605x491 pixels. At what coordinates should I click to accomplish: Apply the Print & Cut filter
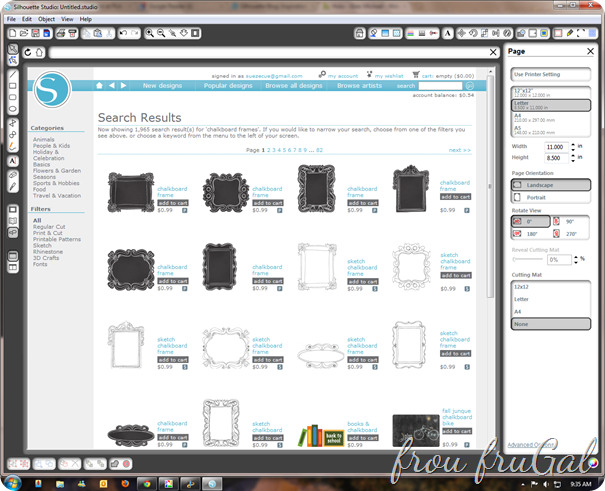click(x=47, y=233)
